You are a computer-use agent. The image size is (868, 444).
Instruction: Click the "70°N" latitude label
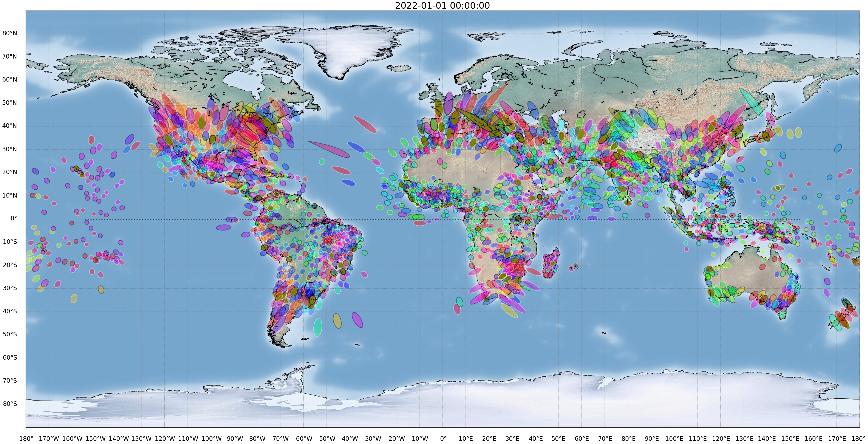pyautogui.click(x=10, y=56)
